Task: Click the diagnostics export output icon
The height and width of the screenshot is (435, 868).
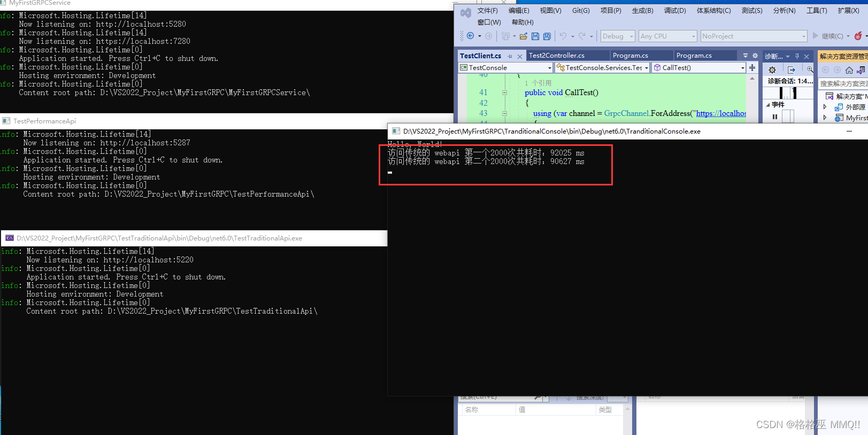Action: [x=792, y=70]
